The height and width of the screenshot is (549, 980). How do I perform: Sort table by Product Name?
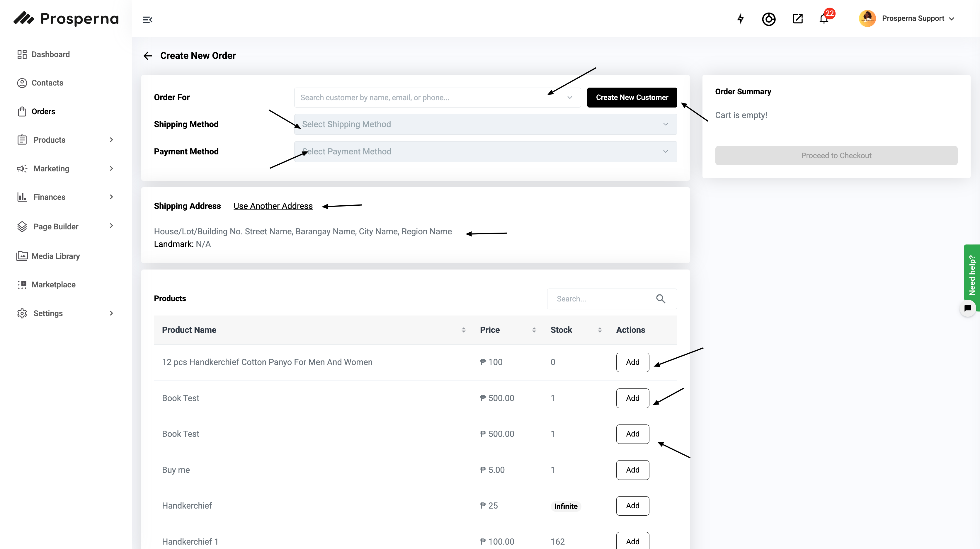pyautogui.click(x=463, y=330)
